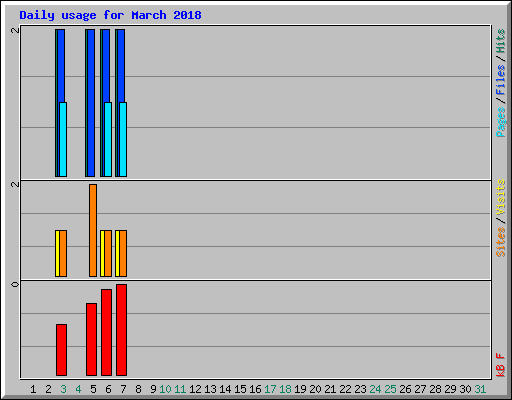This screenshot has width=512, height=400.
Task: Click the red KB bar for day 7
Action: click(x=121, y=330)
